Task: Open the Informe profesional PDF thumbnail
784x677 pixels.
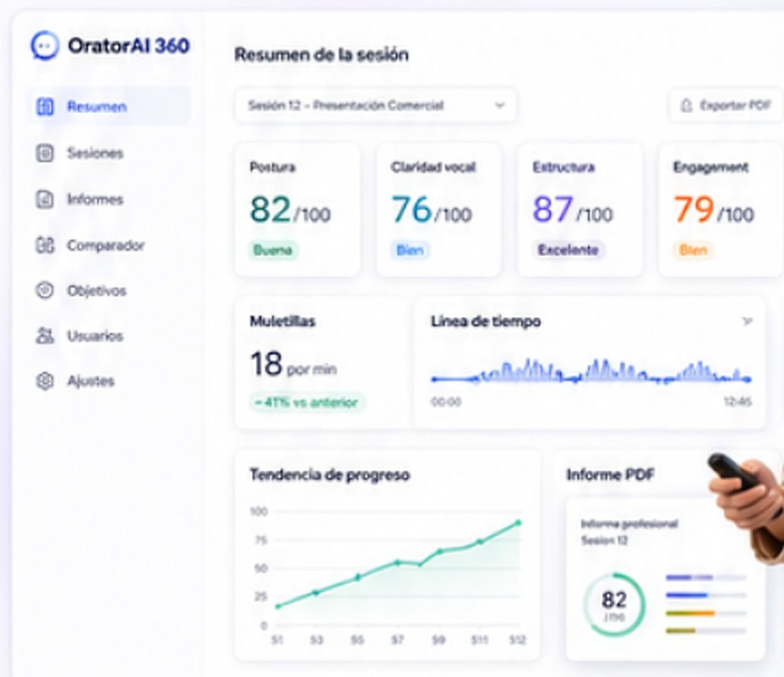Action: [x=665, y=579]
